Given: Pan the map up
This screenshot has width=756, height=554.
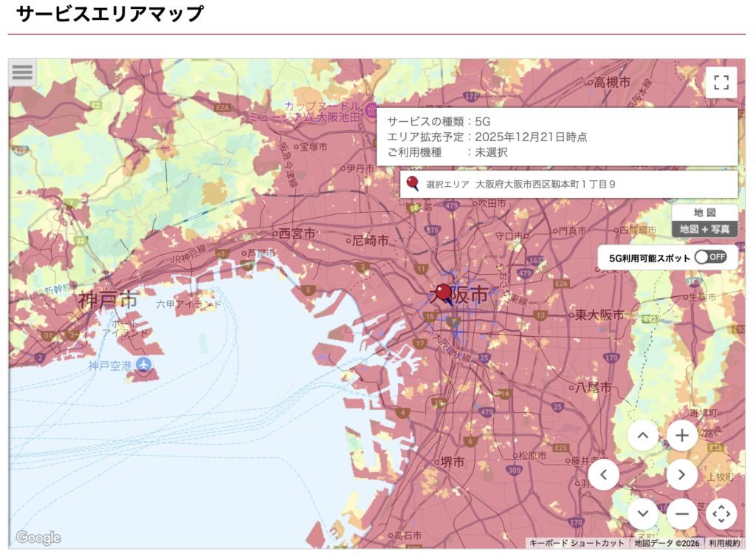Looking at the screenshot, I should [642, 436].
